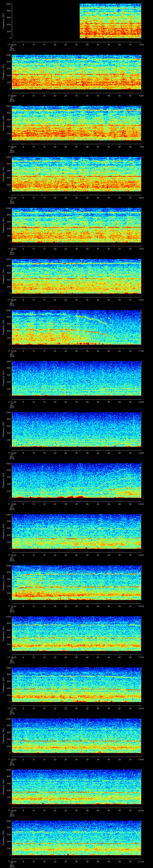Select the spectrogram panel starting at 17:15:00

[77, 583]
